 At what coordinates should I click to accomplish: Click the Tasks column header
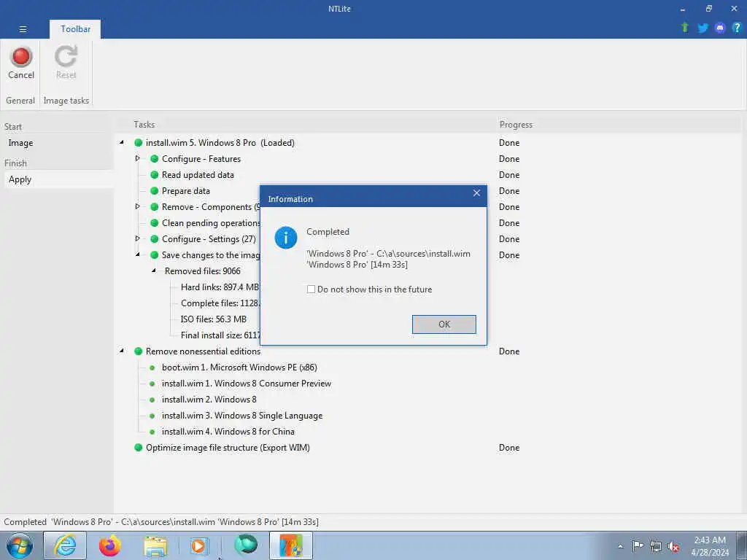pyautogui.click(x=144, y=125)
